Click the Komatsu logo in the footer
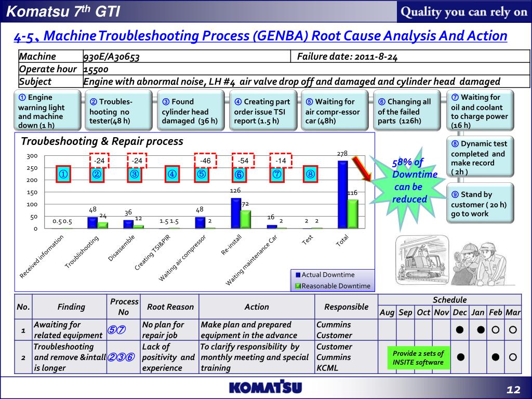 [265, 387]
